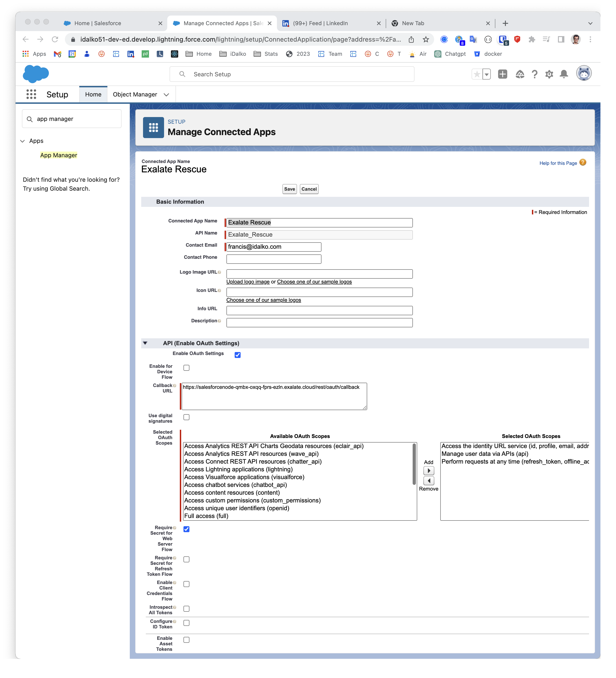The width and height of the screenshot is (616, 678).
Task: Open the global actions plus icon
Action: pos(502,74)
